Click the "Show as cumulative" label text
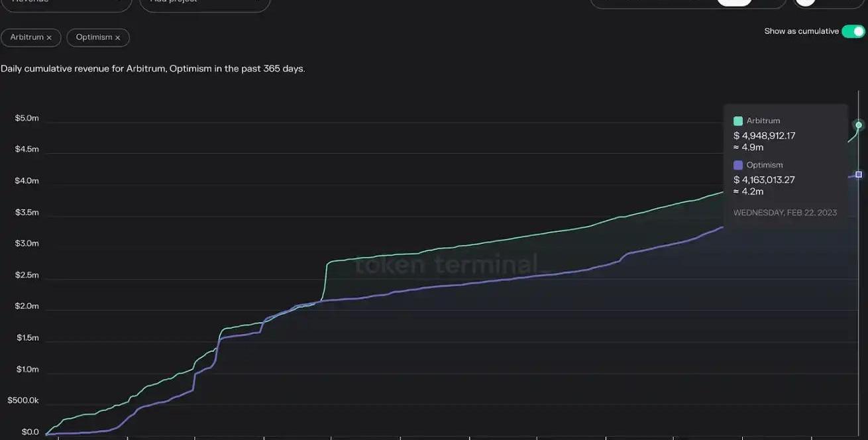This screenshot has width=868, height=440. coord(801,31)
